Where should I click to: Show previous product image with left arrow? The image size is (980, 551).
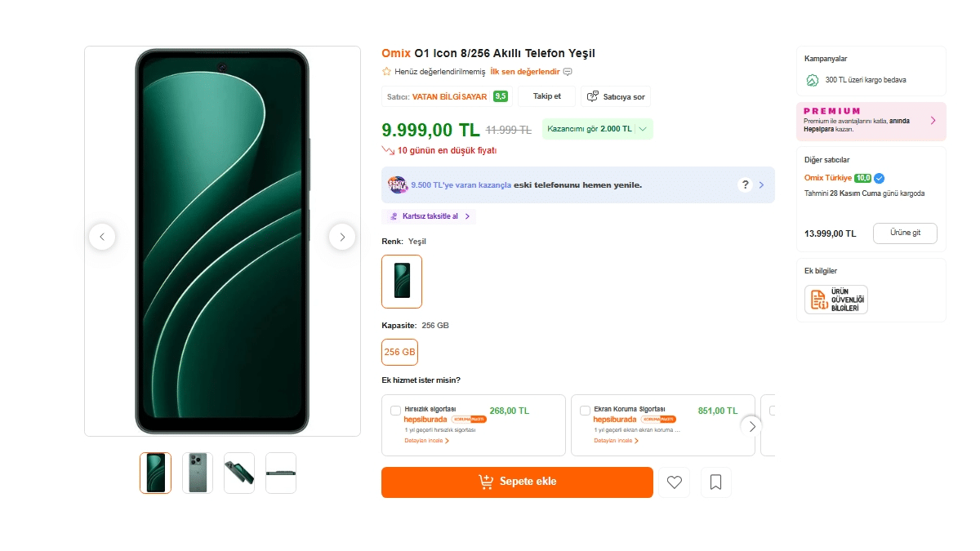102,237
